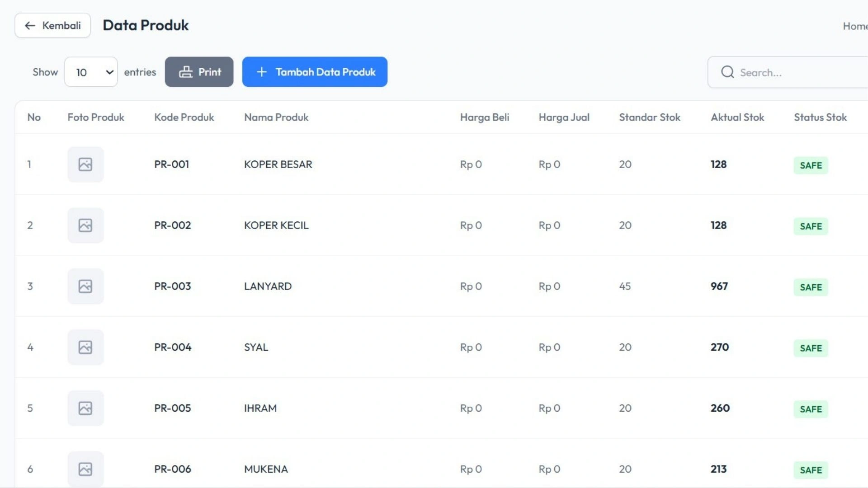Screen dimensions: 868x488
Task: Sort by Kode Produk column header
Action: click(184, 117)
